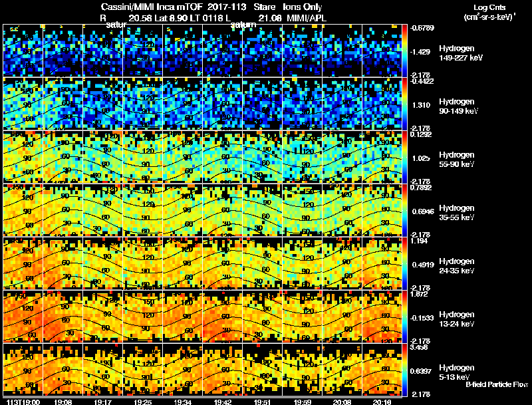Screen dimensions: 532x405
Task: Click the 'Cassini/MIMI Inca mTOF' title text
Action: pyautogui.click(x=152, y=7)
